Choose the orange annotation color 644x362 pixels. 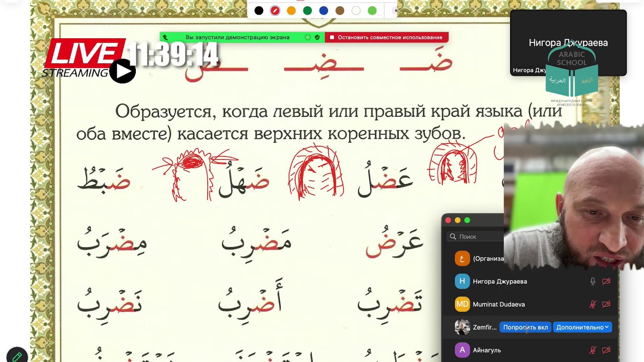(x=291, y=11)
